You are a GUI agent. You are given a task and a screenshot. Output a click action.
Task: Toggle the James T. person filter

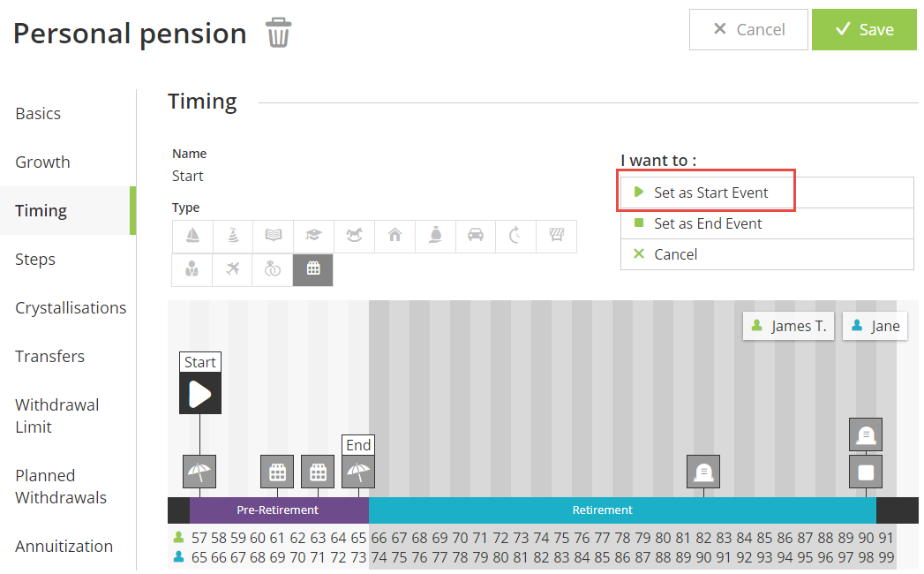(x=788, y=326)
